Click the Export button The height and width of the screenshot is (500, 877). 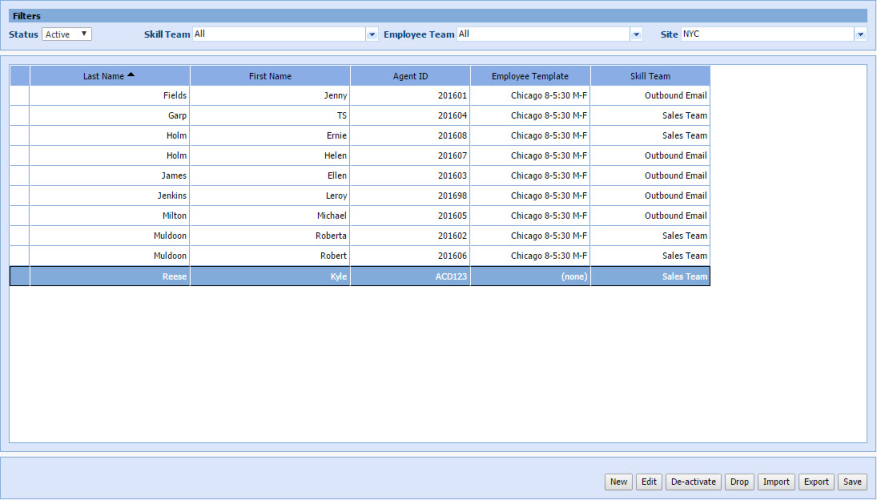816,482
